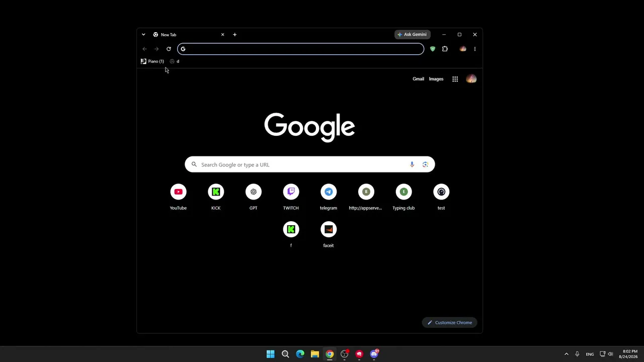Open the Gmail link
Screen dimensions: 644x362
418,79
